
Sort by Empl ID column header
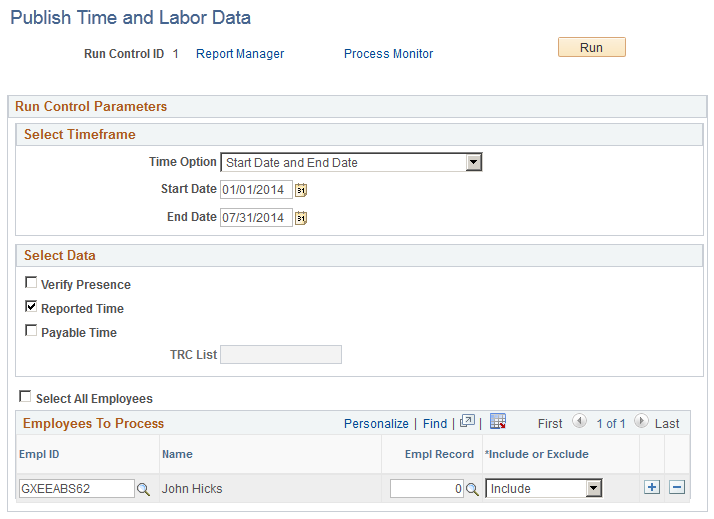39,454
